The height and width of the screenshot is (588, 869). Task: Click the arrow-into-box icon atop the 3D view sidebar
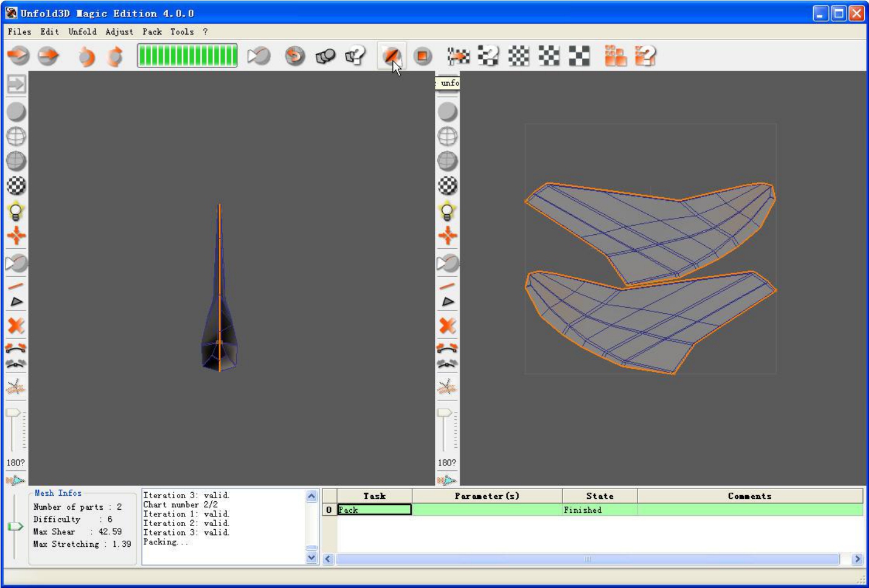point(16,84)
